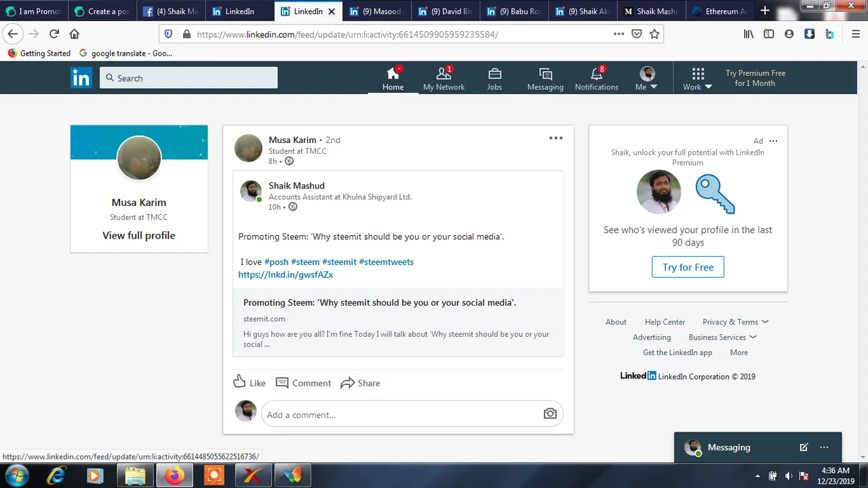Open Messaging bar three-dot options
Image resolution: width=868 pixels, height=488 pixels.
(824, 447)
